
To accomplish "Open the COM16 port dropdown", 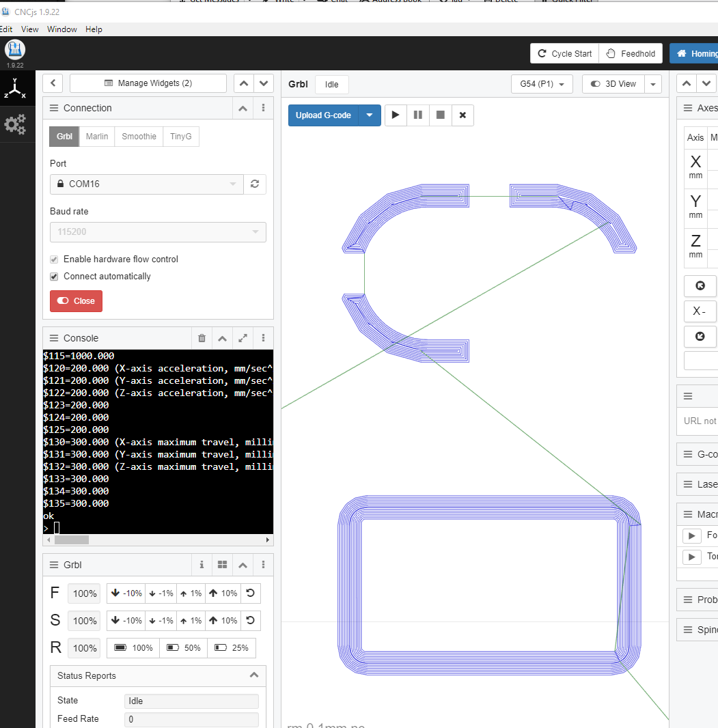I will tap(146, 184).
